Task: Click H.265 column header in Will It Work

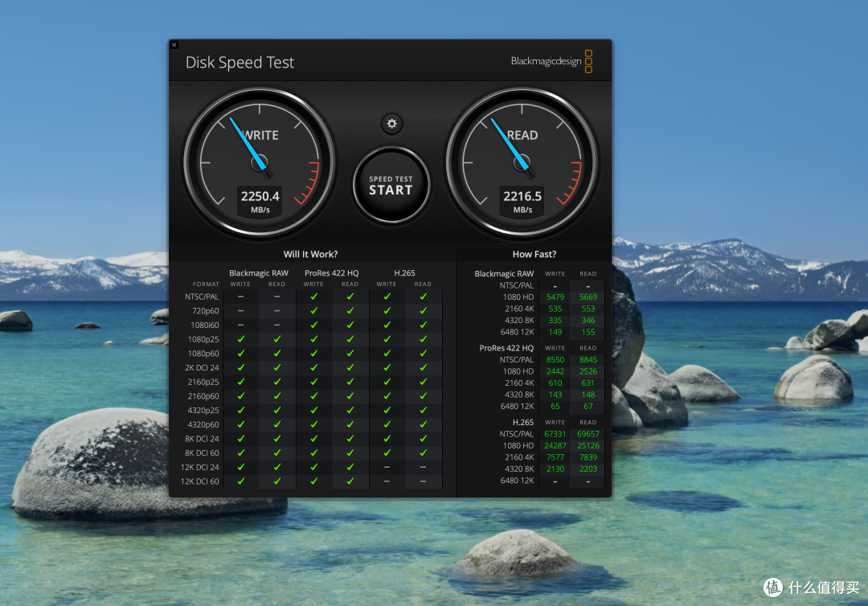Action: click(x=404, y=272)
